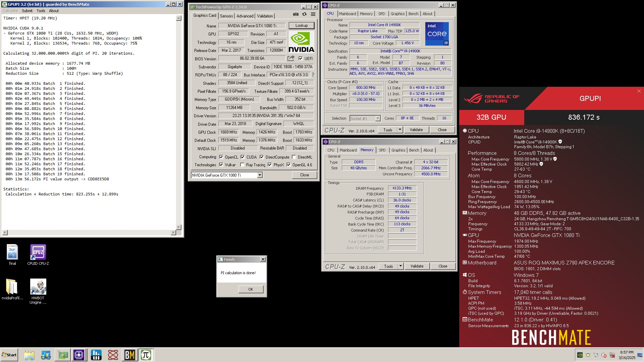Viewport: 644px width, 362px height.
Task: Toggle the DirectML checkbox
Action: tap(294, 157)
